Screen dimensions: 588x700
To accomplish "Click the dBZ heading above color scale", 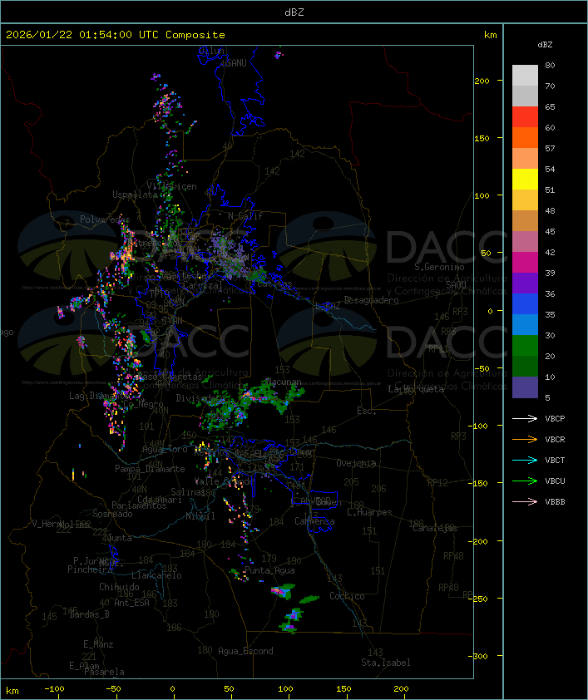I will (x=545, y=44).
